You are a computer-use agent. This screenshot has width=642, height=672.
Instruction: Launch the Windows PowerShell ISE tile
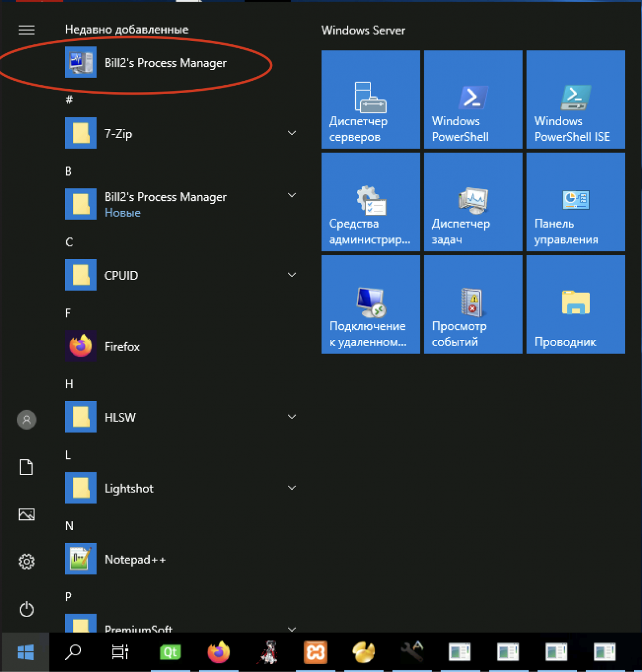(x=575, y=99)
